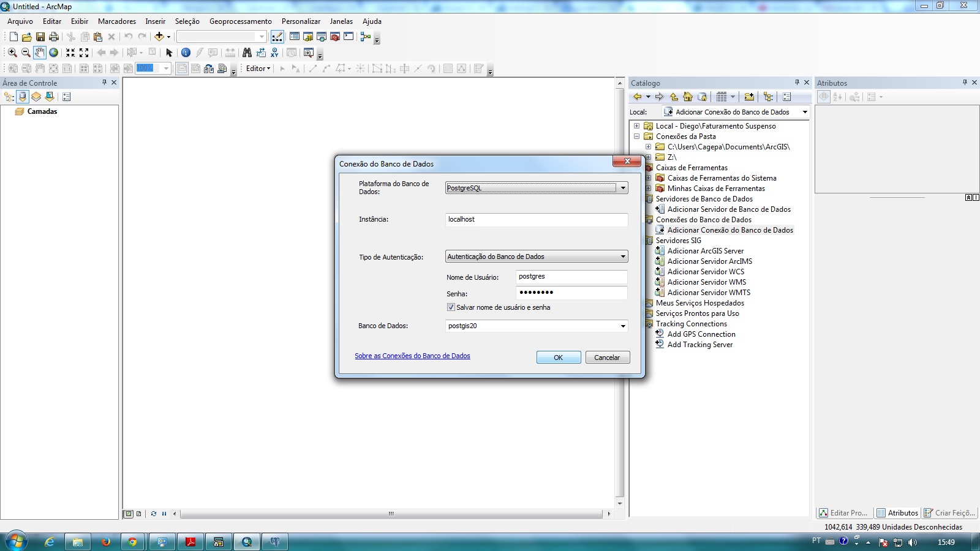Select Adicionar Servidor WMS in Catálogo
980x551 pixels.
coord(707,282)
